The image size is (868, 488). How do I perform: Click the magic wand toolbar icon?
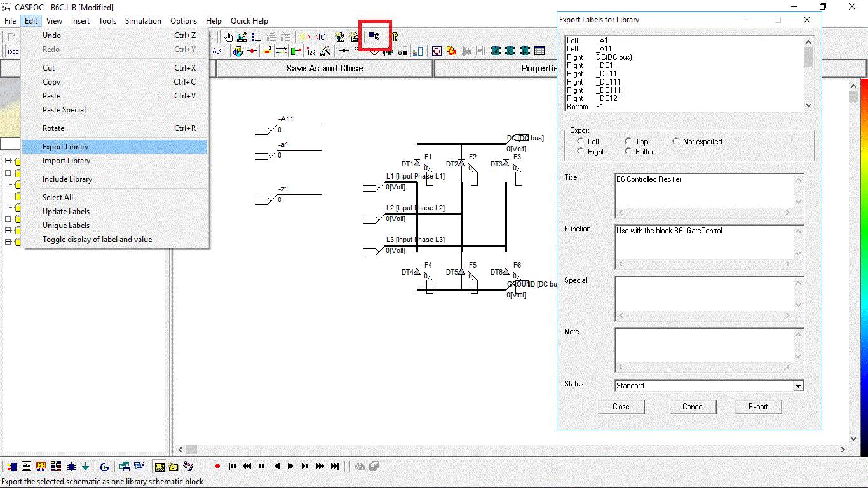325,51
